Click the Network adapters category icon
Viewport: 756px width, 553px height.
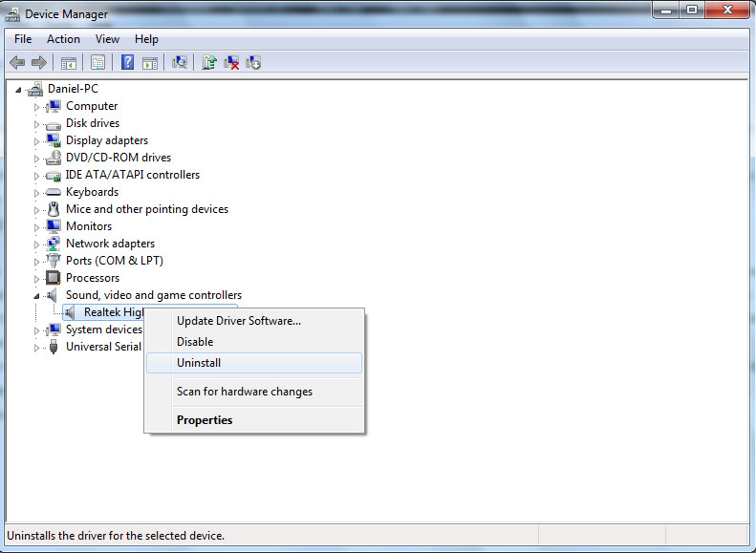click(x=54, y=244)
